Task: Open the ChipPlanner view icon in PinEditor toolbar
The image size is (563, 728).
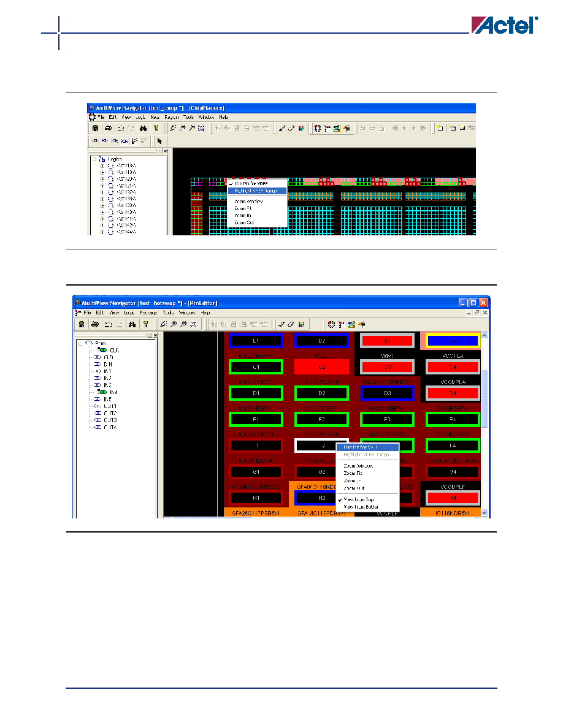Action: [331, 324]
